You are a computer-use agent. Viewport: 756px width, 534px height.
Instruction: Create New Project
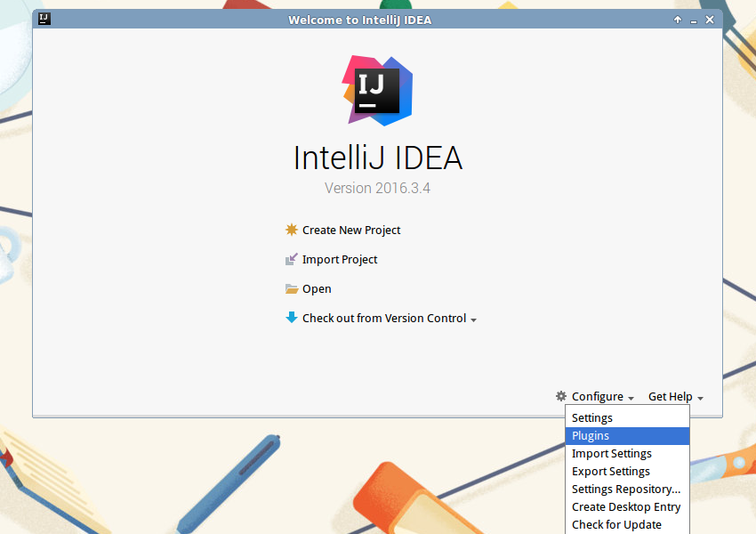point(351,231)
